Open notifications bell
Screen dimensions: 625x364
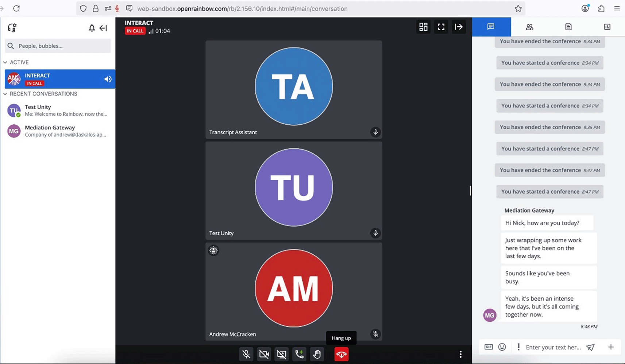pyautogui.click(x=92, y=28)
